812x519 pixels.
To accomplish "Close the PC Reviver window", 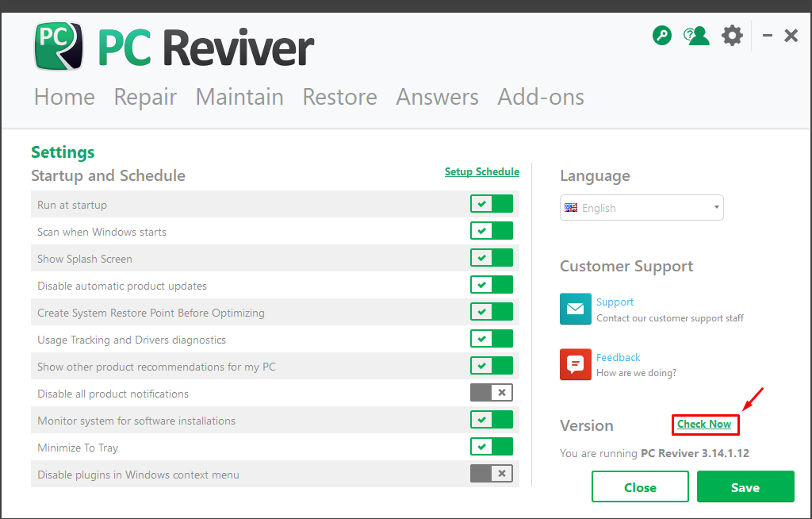I will 791,36.
